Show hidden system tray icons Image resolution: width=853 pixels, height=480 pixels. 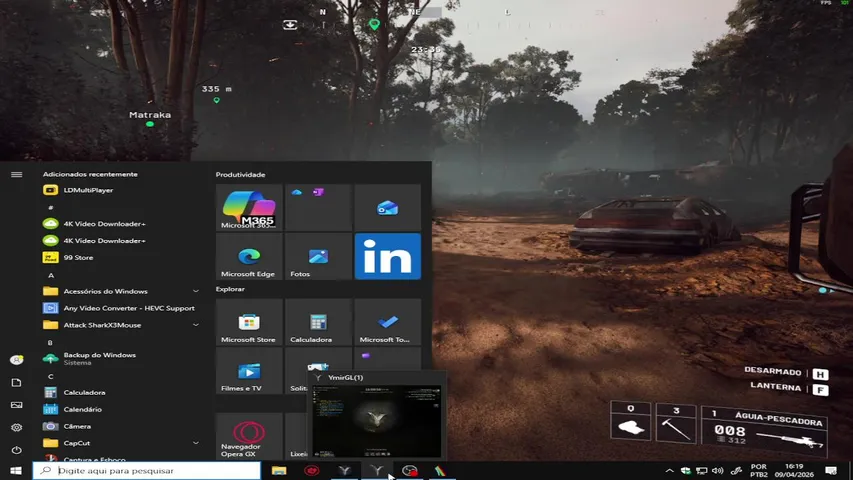[x=670, y=471]
